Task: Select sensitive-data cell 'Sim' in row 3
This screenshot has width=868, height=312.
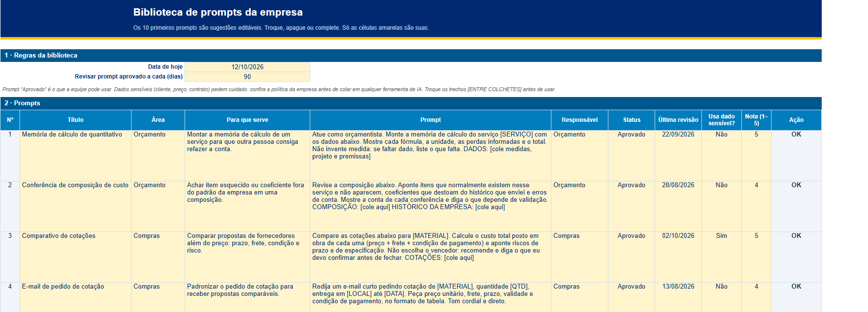Action: (721, 257)
